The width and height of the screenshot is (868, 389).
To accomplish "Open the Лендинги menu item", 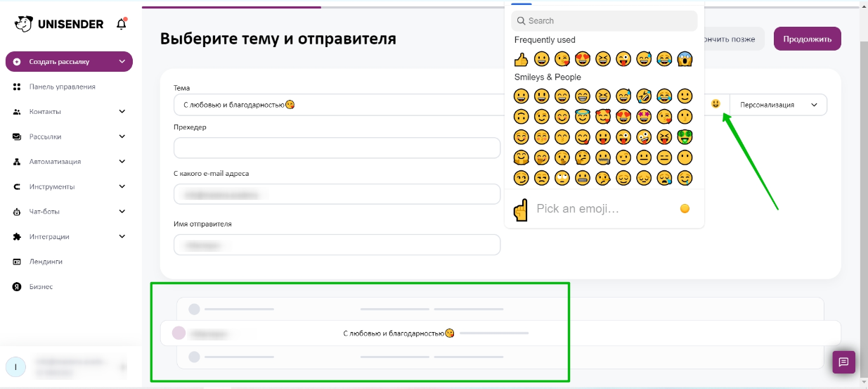I will (46, 262).
